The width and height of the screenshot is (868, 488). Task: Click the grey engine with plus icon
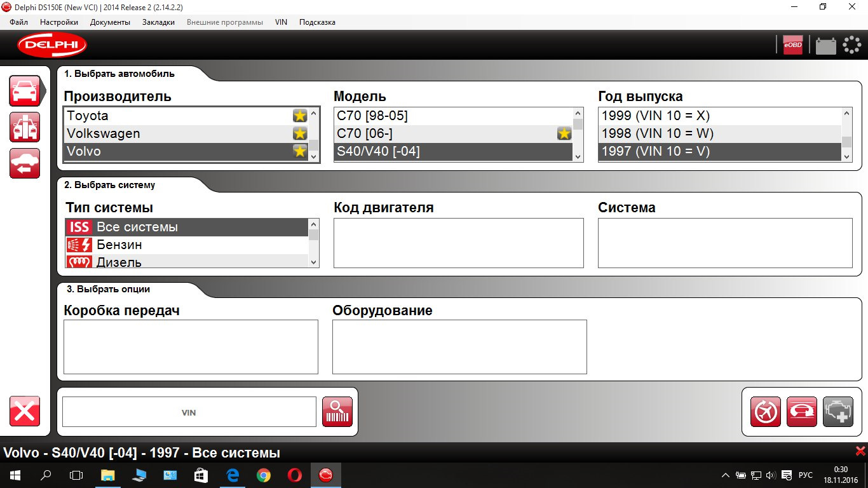coord(838,412)
